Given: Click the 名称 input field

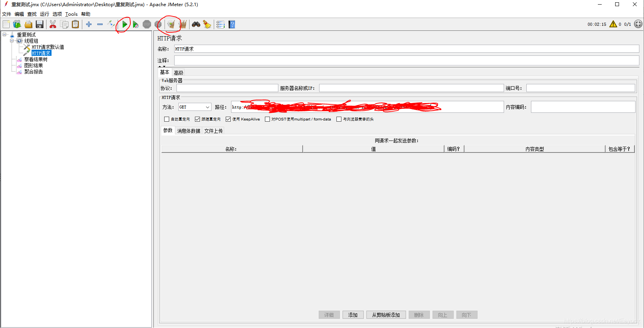Looking at the screenshot, I should (x=407, y=49).
